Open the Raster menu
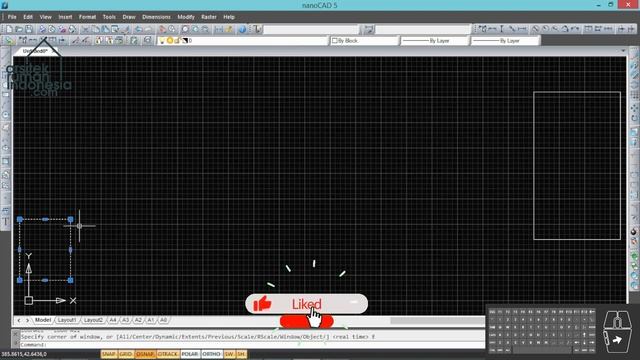This screenshot has width=640, height=360. coord(209,17)
